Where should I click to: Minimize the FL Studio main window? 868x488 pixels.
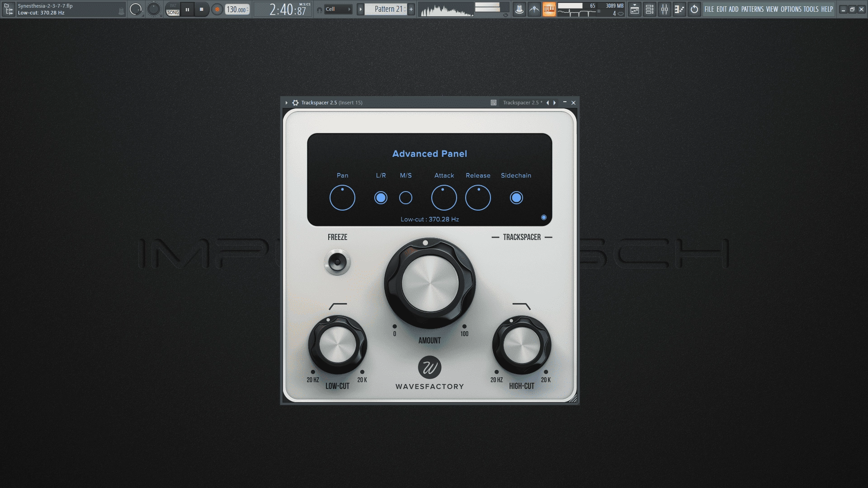(843, 9)
